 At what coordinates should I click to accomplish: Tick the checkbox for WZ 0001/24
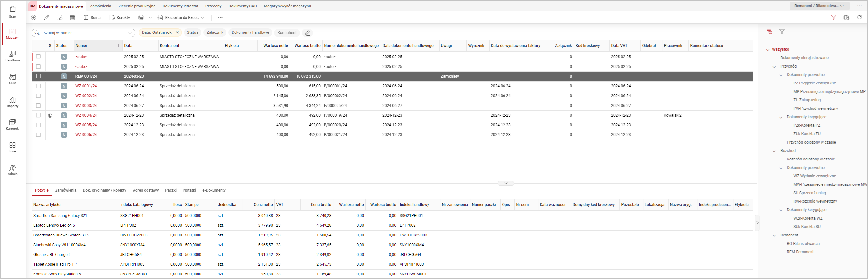(38, 86)
